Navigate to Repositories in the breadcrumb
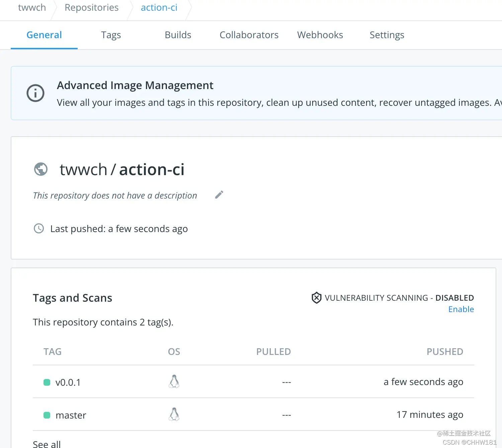The width and height of the screenshot is (502, 448). [92, 8]
